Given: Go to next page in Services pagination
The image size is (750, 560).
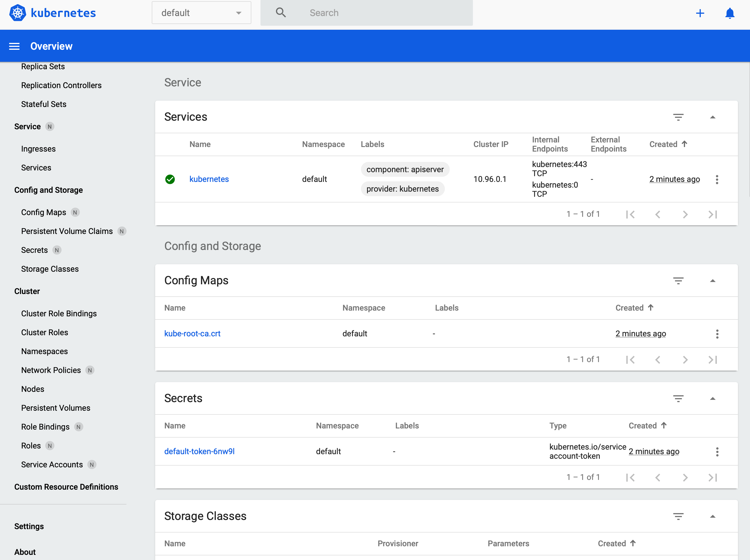Looking at the screenshot, I should [685, 215].
